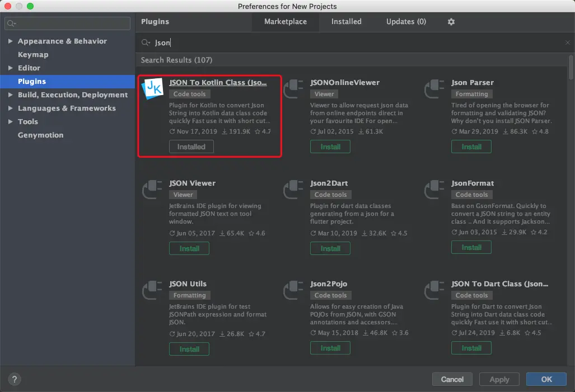
Task: Click the Json2Pojo plugin icon
Action: pos(293,290)
